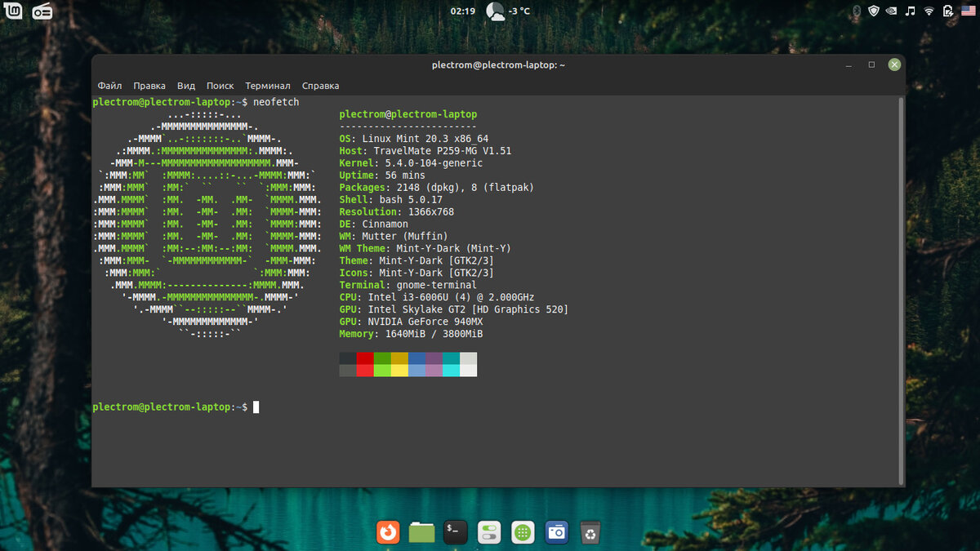This screenshot has width=980, height=551.
Task: Click the Bluetooth tray icon
Action: (x=856, y=11)
